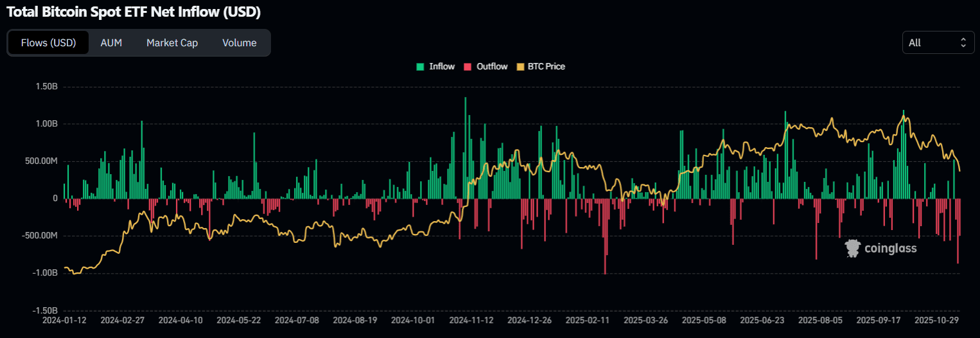Switch to the Flows (USD) tab
980x338 pixels.
pos(49,43)
